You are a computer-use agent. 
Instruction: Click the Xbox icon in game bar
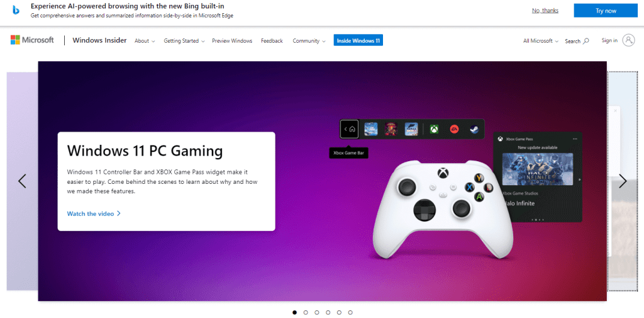(x=434, y=129)
